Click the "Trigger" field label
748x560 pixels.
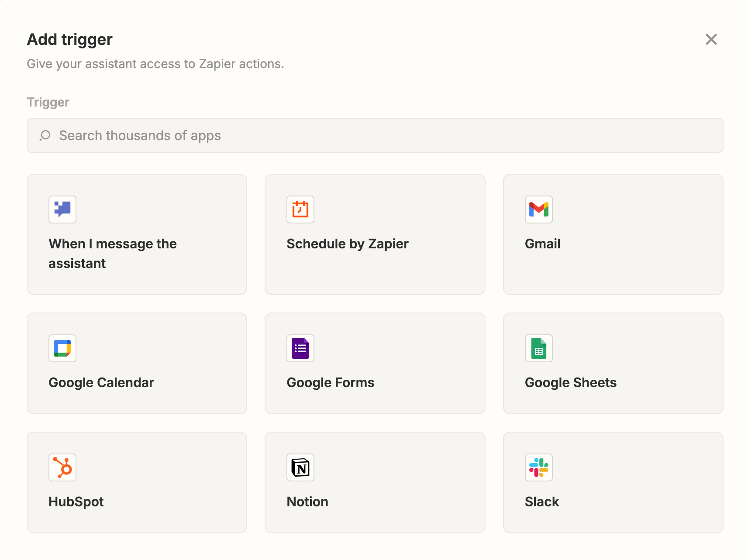(48, 103)
